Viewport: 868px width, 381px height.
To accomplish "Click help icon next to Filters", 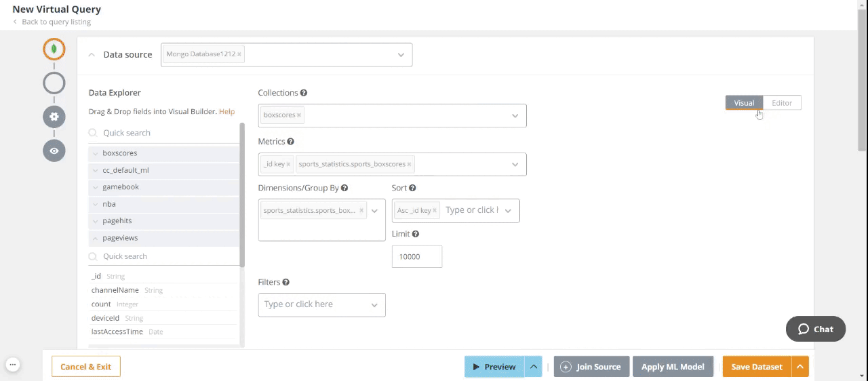I will point(286,282).
